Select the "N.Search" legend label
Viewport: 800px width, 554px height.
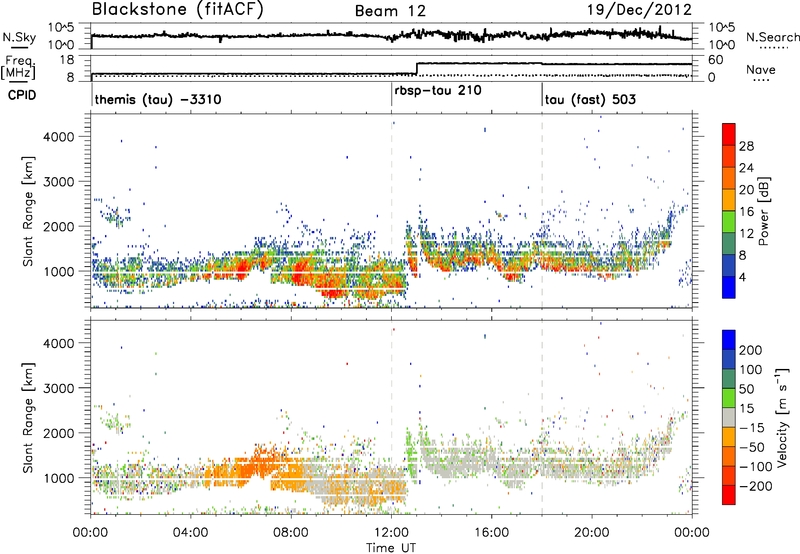point(772,37)
